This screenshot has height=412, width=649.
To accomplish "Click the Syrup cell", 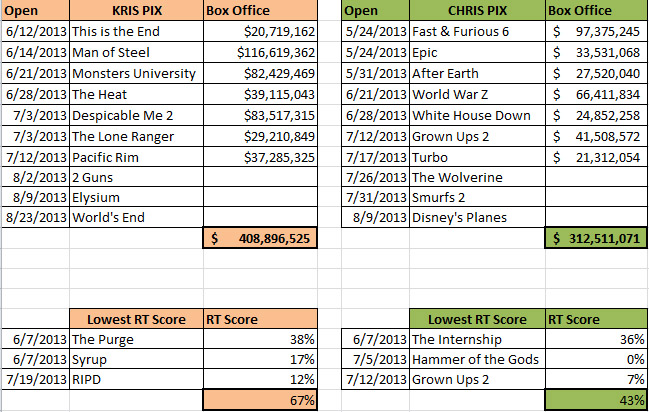I will (137, 359).
